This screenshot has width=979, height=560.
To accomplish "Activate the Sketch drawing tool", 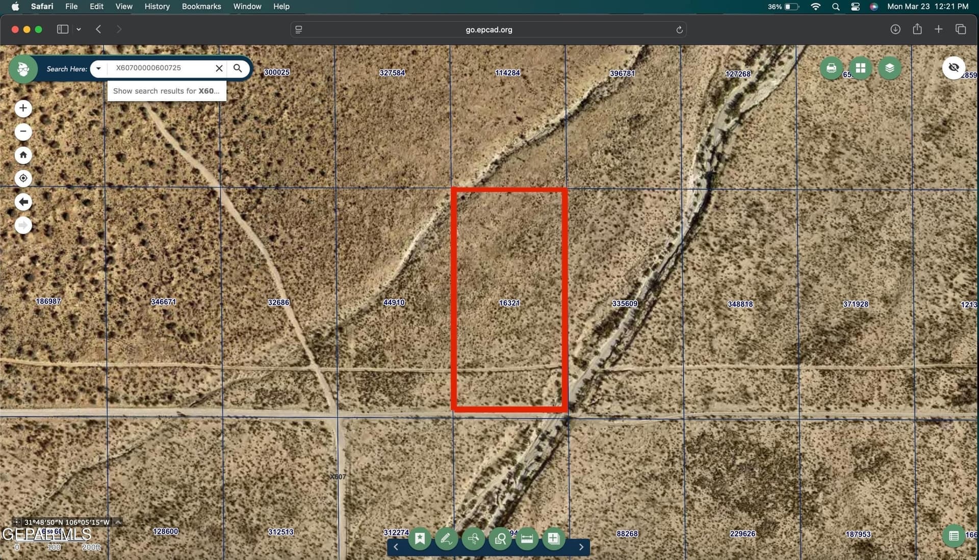I will click(x=446, y=538).
